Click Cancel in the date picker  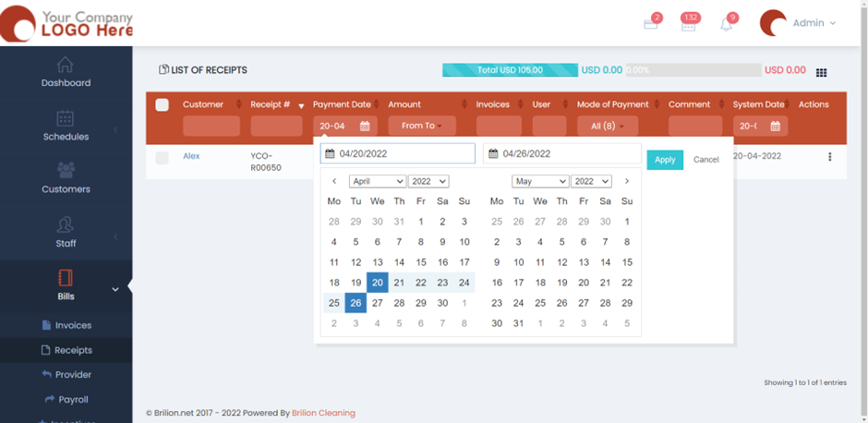pyautogui.click(x=705, y=160)
